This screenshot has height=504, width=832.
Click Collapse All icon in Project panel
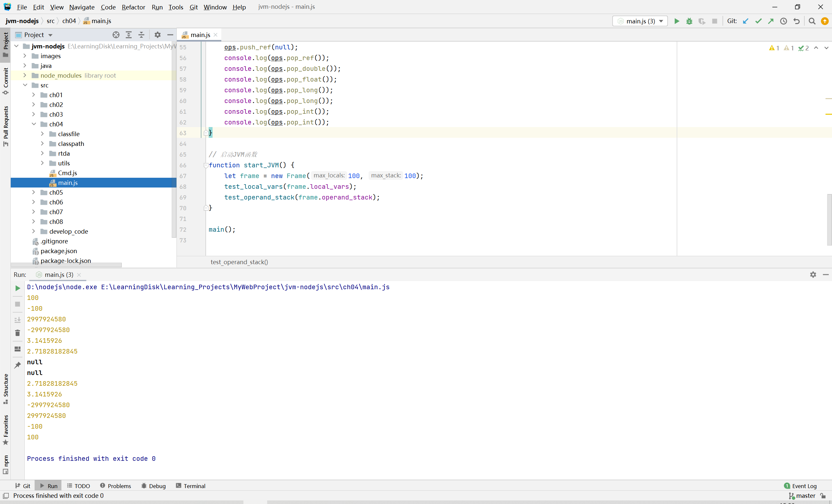141,35
